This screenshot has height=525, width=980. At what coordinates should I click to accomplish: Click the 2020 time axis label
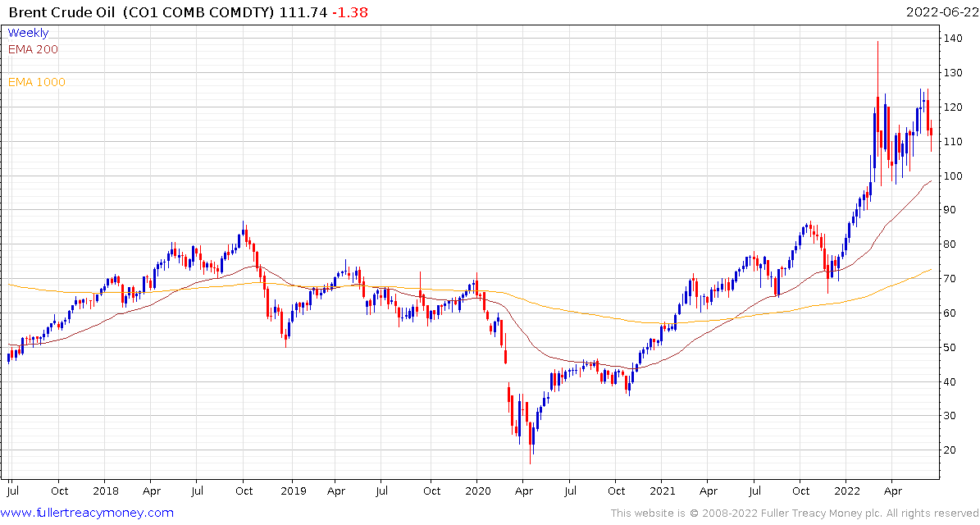click(x=477, y=491)
